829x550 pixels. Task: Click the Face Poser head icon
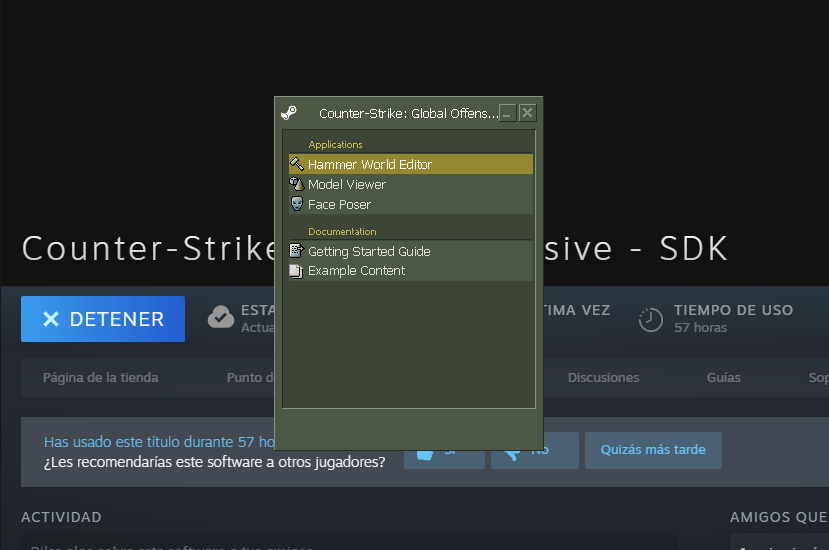297,204
